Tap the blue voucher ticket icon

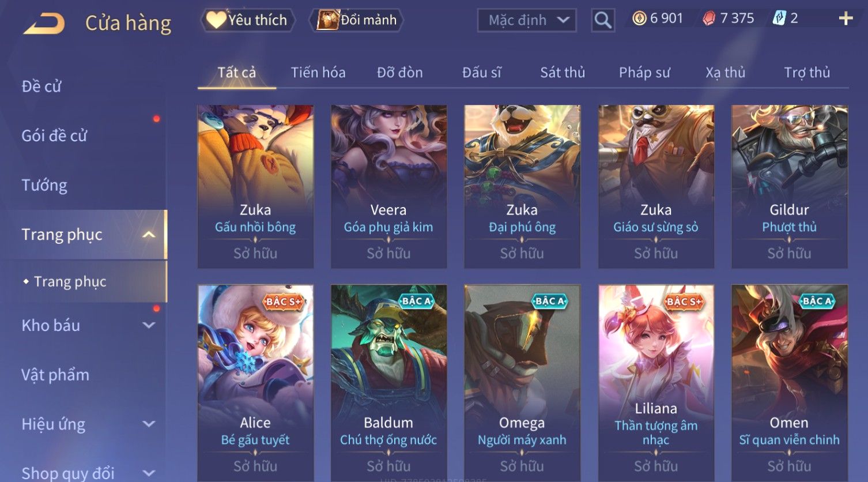[779, 18]
